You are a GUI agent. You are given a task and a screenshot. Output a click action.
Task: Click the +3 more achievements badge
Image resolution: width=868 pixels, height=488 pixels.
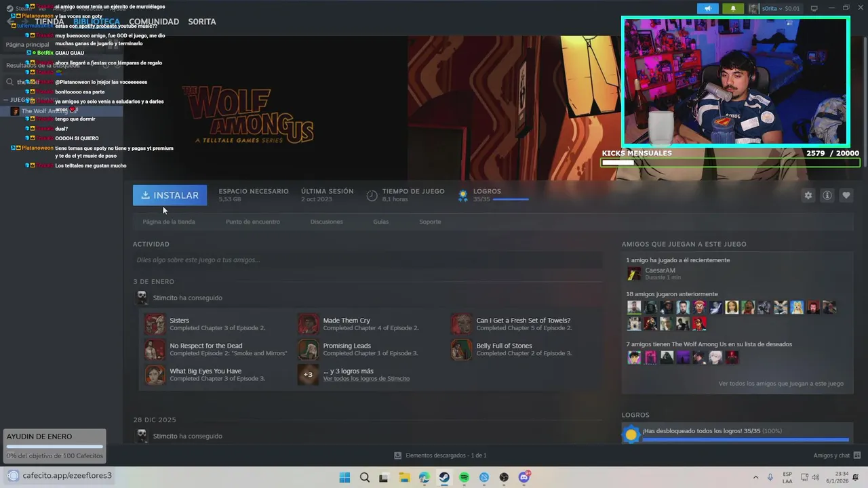(308, 374)
